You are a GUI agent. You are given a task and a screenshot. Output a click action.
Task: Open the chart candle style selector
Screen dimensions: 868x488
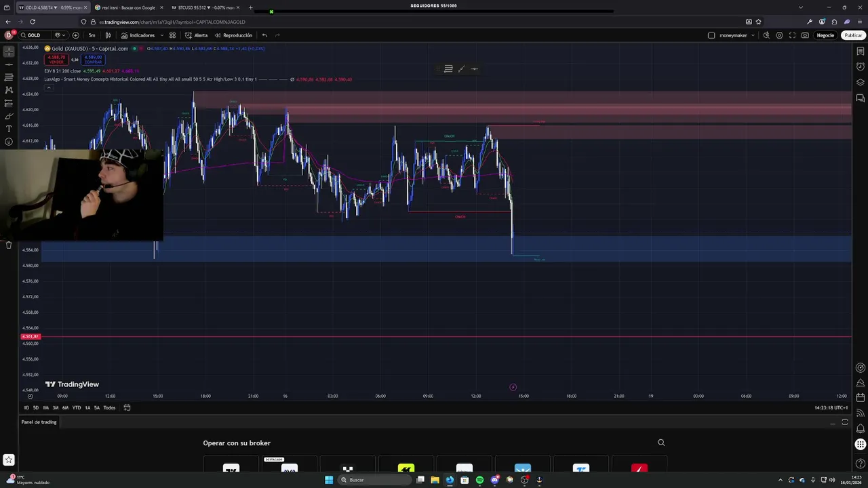108,35
